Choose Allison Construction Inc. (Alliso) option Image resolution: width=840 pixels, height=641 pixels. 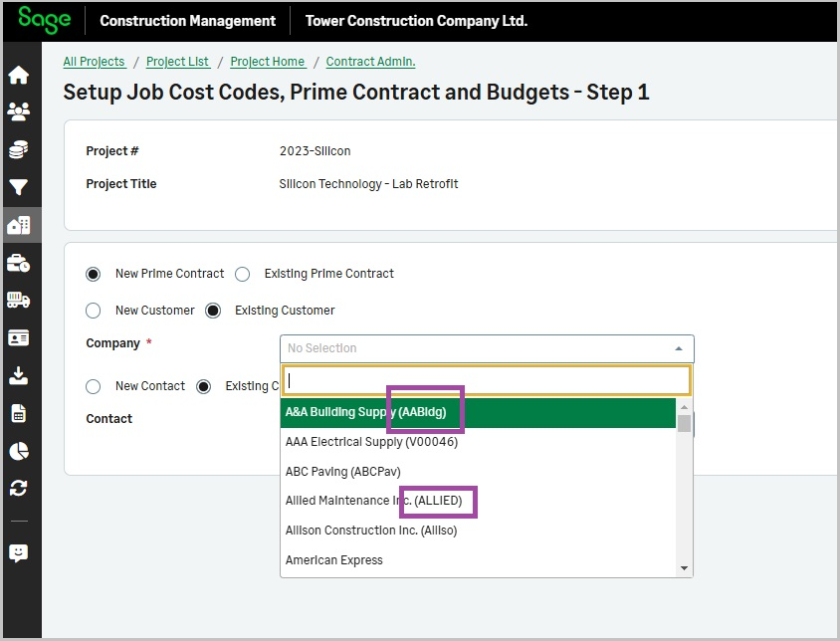point(478,531)
